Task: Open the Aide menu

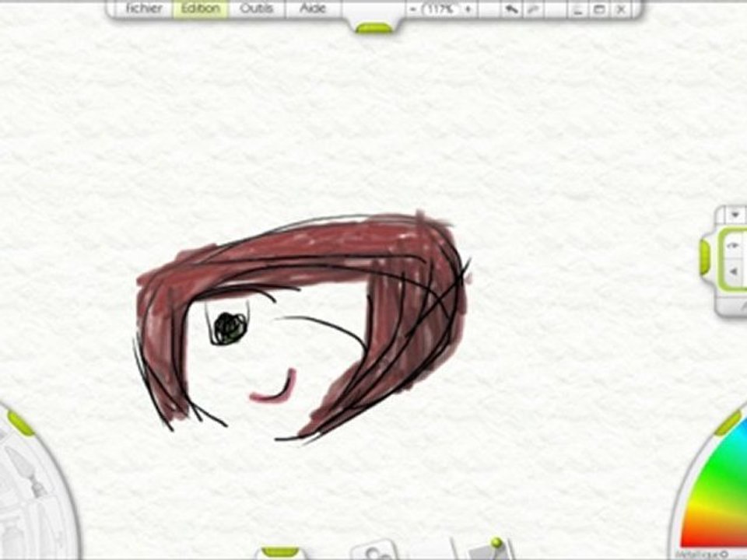Action: click(x=313, y=9)
